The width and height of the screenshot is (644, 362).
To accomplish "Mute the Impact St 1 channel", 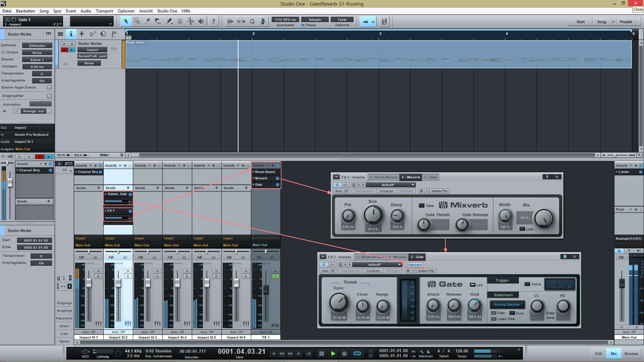I will pyautogui.click(x=98, y=271).
